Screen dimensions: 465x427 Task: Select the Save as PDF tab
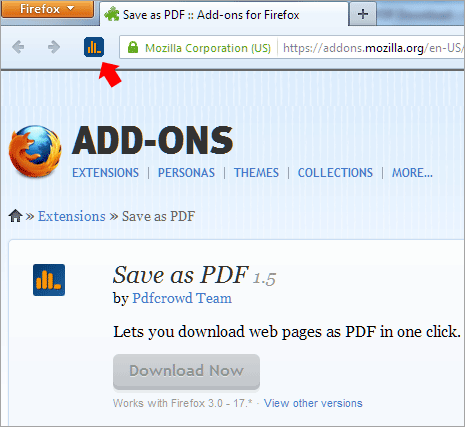click(x=224, y=14)
